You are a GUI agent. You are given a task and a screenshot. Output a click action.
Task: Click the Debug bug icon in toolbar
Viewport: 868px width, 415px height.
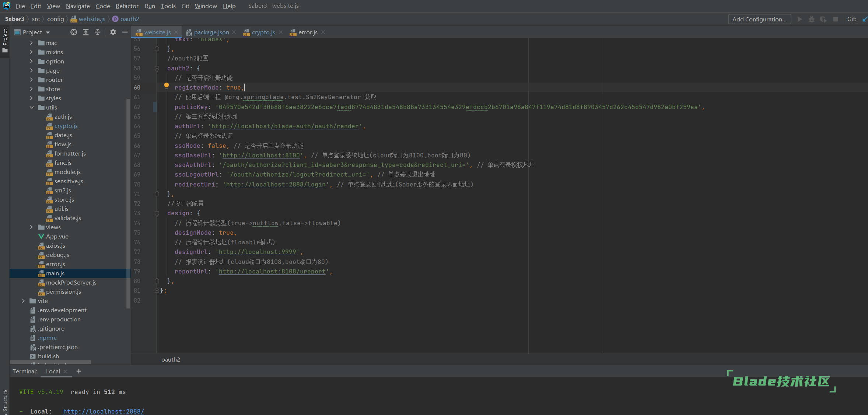(x=811, y=19)
